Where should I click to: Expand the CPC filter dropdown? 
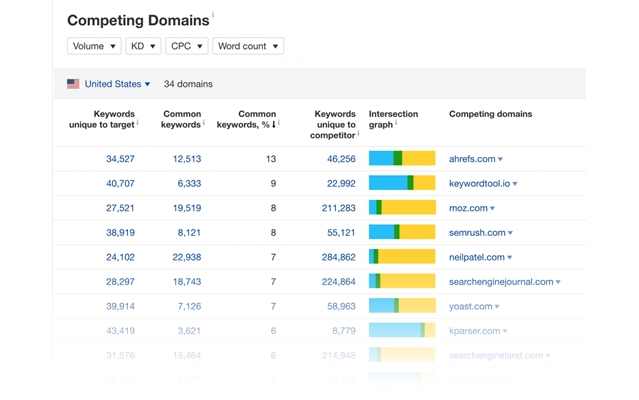[x=187, y=46]
